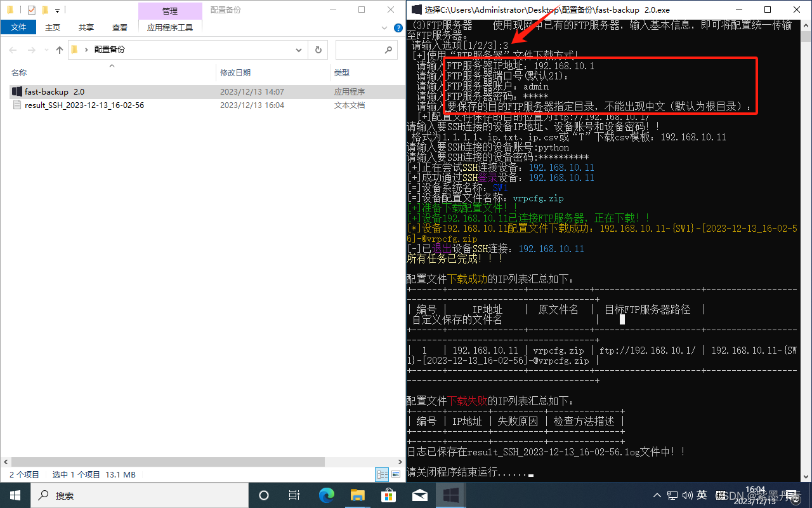Click up arrow of console vertical scrollbar

point(806,25)
